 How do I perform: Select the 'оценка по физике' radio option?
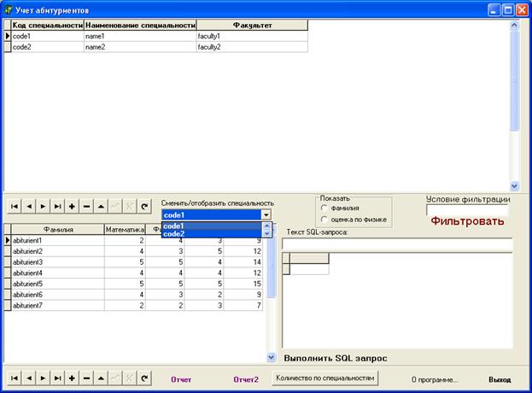[324, 219]
